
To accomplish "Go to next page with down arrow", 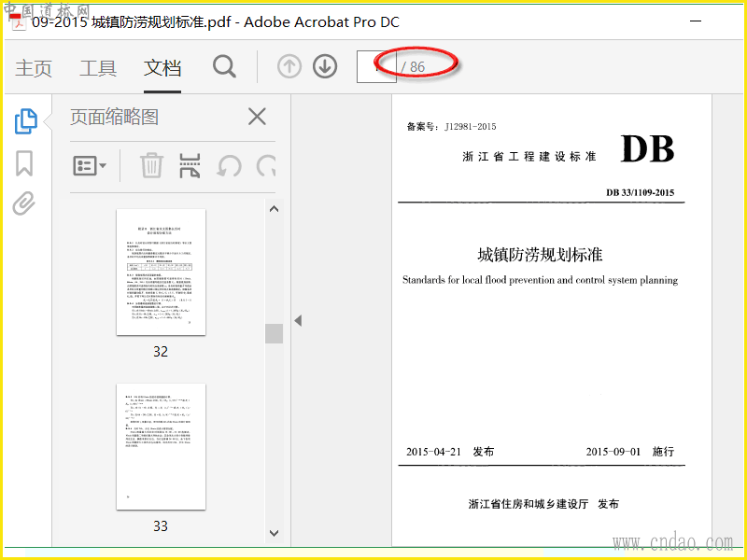I will (x=325, y=66).
